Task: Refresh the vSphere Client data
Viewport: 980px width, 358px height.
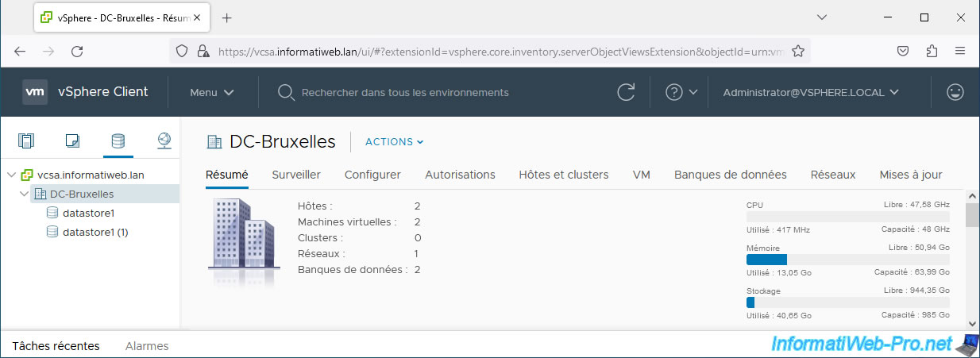Action: coord(626,92)
